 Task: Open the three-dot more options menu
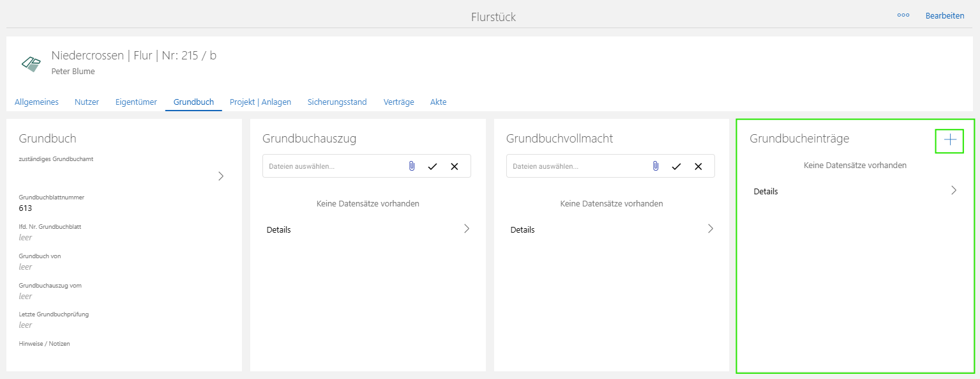click(x=903, y=15)
